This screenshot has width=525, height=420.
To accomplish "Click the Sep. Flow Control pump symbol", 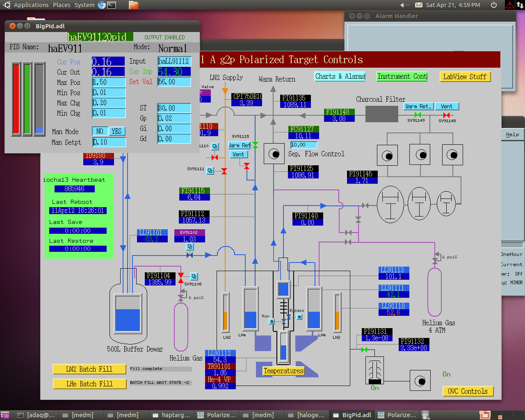I will pyautogui.click(x=274, y=154).
